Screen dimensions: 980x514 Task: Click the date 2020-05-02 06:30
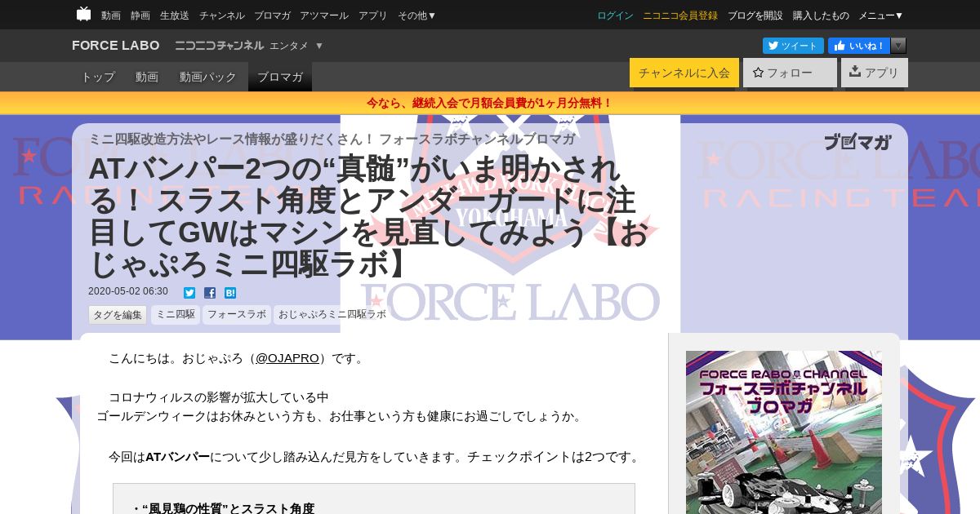click(x=128, y=292)
